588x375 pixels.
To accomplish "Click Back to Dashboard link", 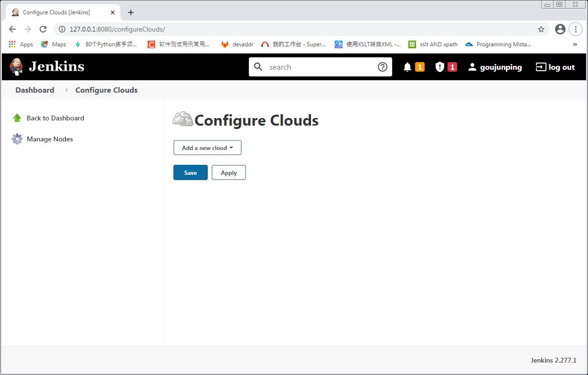I will (x=55, y=118).
